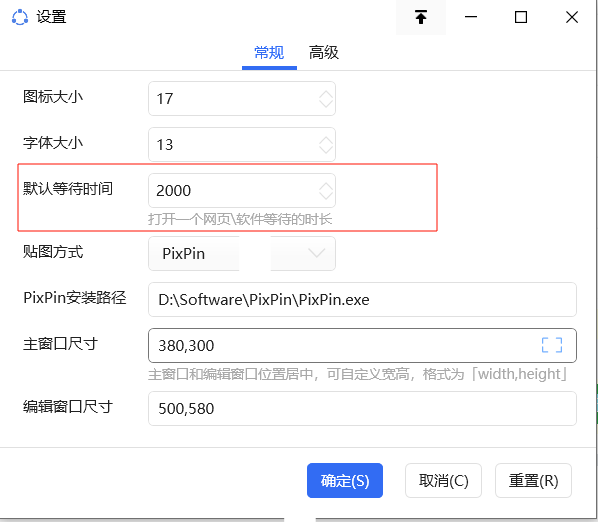Expand the 贴图方式 dropdown chevron

pyautogui.click(x=316, y=253)
